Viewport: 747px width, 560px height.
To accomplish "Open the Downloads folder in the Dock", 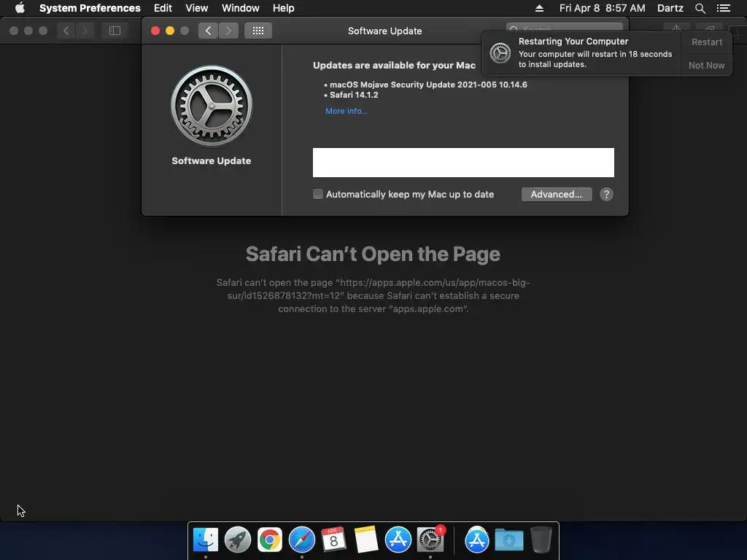I will [508, 540].
